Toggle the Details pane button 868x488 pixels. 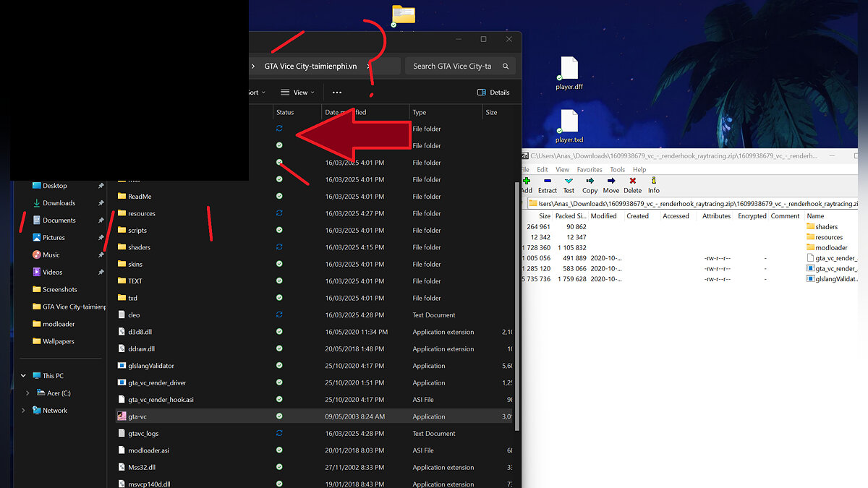pos(493,93)
